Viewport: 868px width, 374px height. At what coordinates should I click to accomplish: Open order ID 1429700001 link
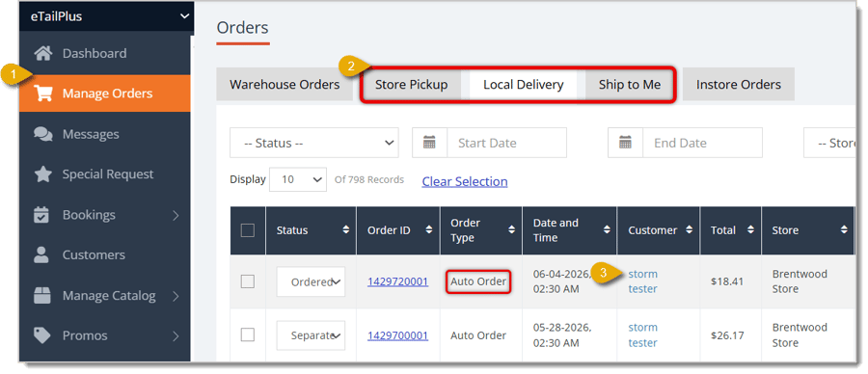(397, 335)
